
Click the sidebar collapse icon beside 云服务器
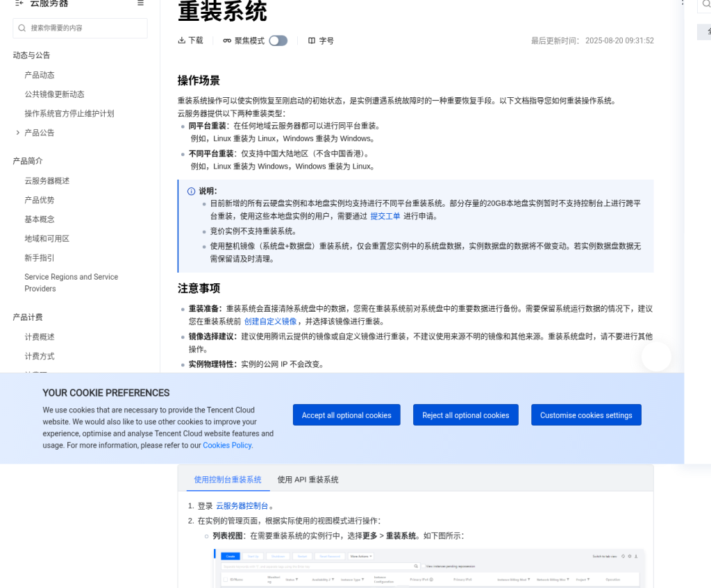pos(19,3)
